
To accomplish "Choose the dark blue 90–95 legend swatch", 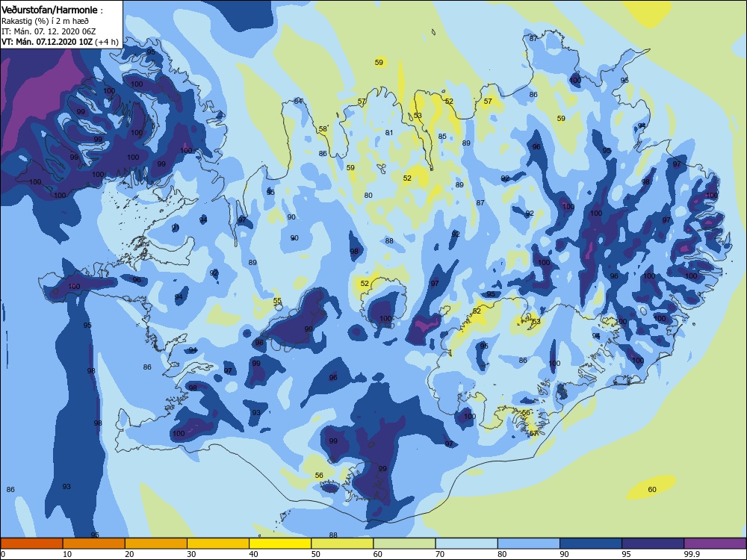I will coord(591,544).
